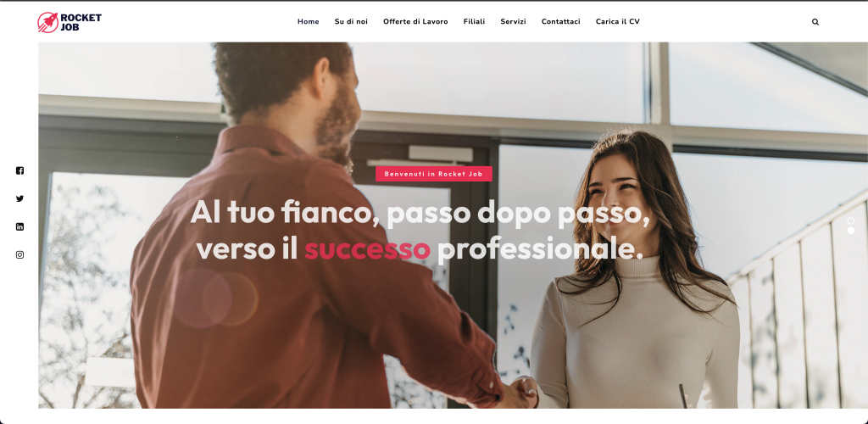
Task: Go to the Home menu item
Action: click(309, 21)
